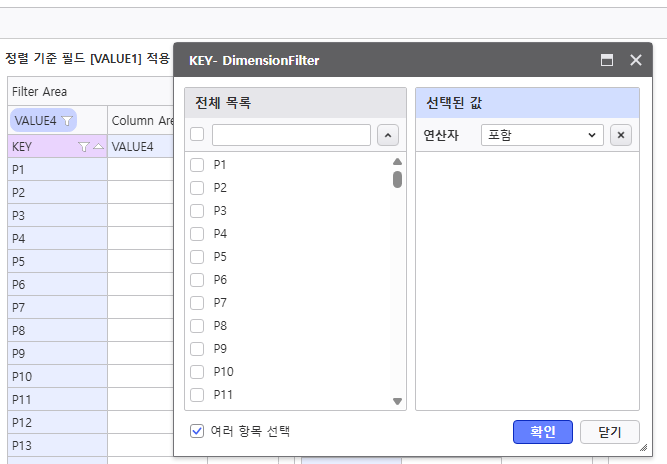The width and height of the screenshot is (667, 464).
Task: Check the P1 checkbox in the list
Action: (197, 165)
